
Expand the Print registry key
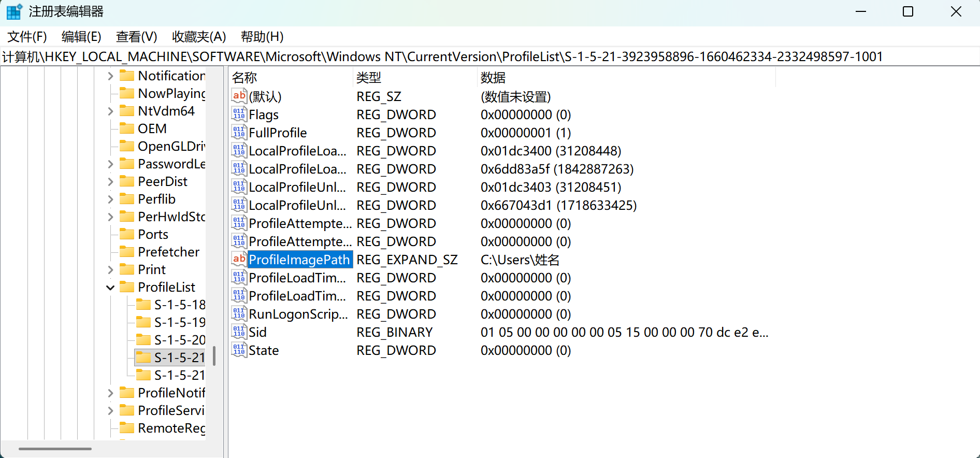(x=110, y=270)
